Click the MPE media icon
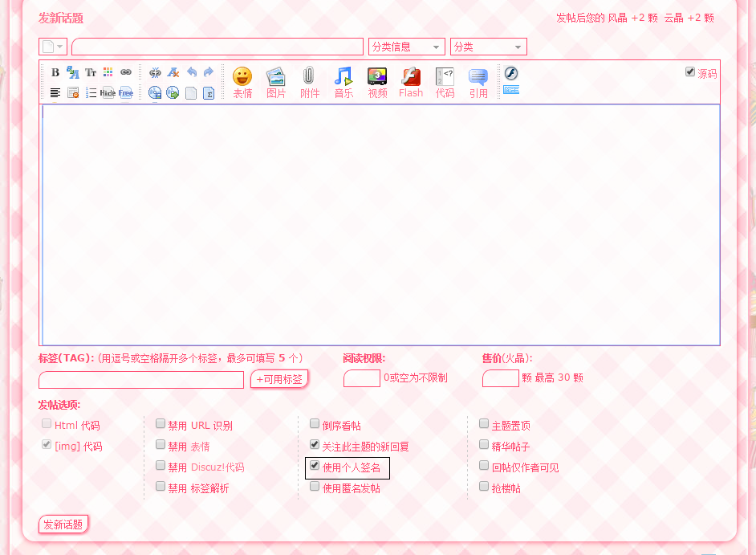Screen dimensions: 756x555 511,90
